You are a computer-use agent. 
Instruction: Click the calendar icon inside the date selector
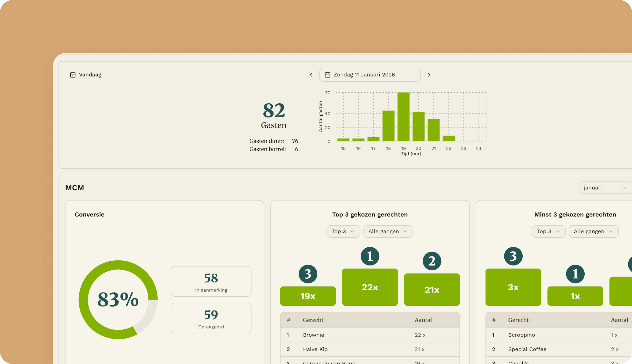point(328,74)
